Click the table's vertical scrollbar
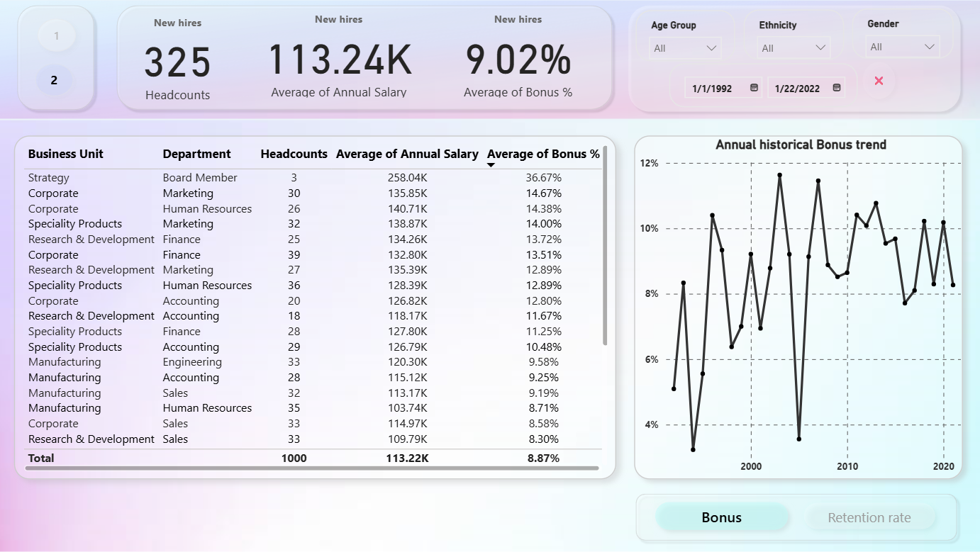The height and width of the screenshot is (552, 980). [605, 247]
